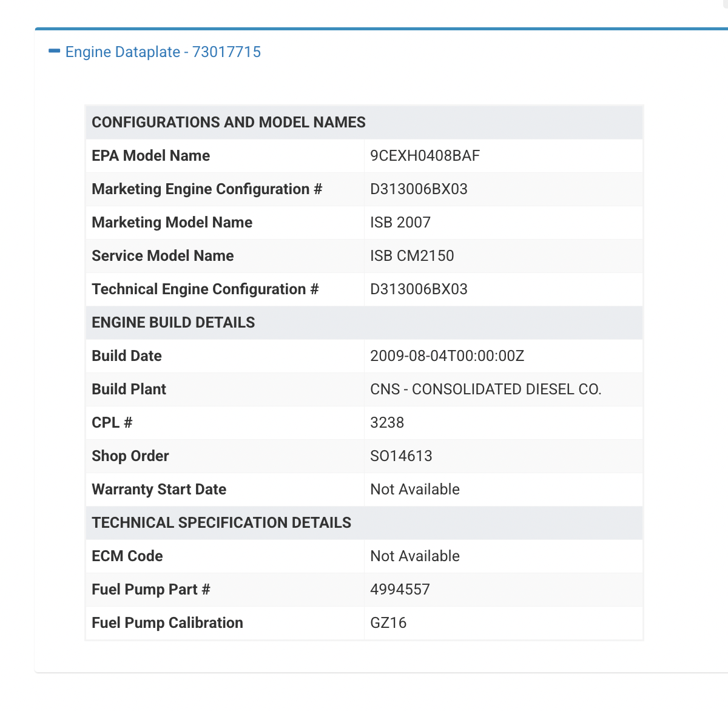Click the Build Plant value CNS - Consolidated Diesel
728x711 pixels.
point(485,389)
